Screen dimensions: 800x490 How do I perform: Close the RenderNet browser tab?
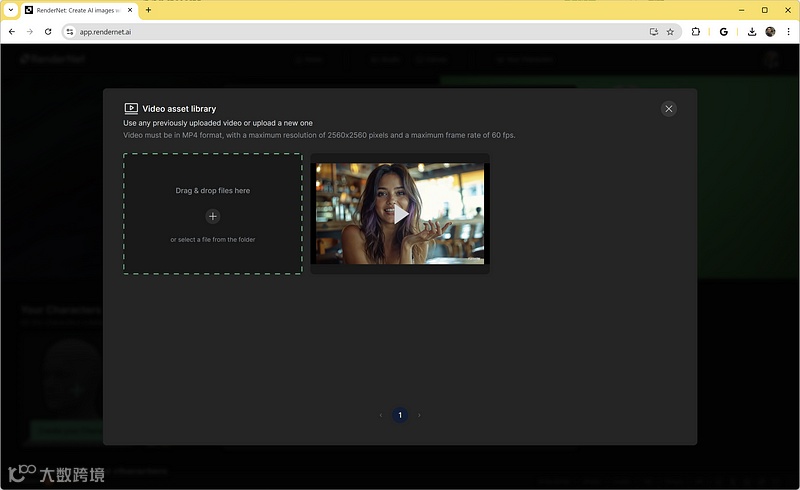click(130, 10)
